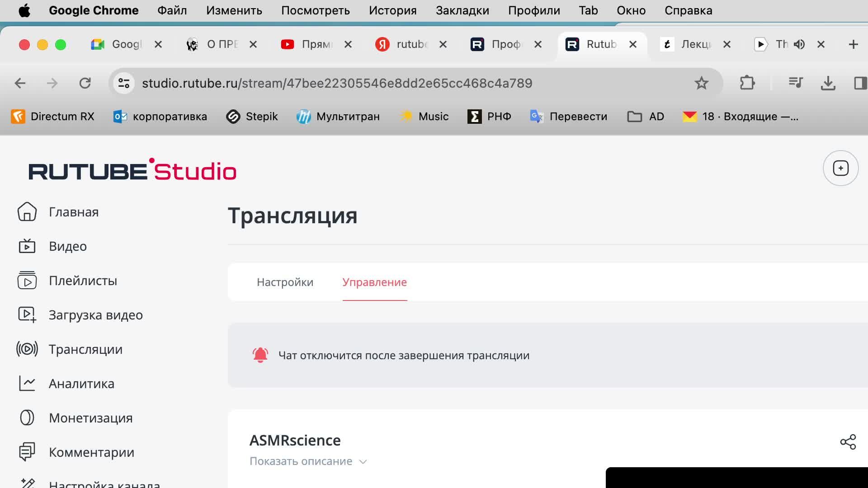The width and height of the screenshot is (868, 488).
Task: Click the add content plus button
Action: click(x=840, y=169)
